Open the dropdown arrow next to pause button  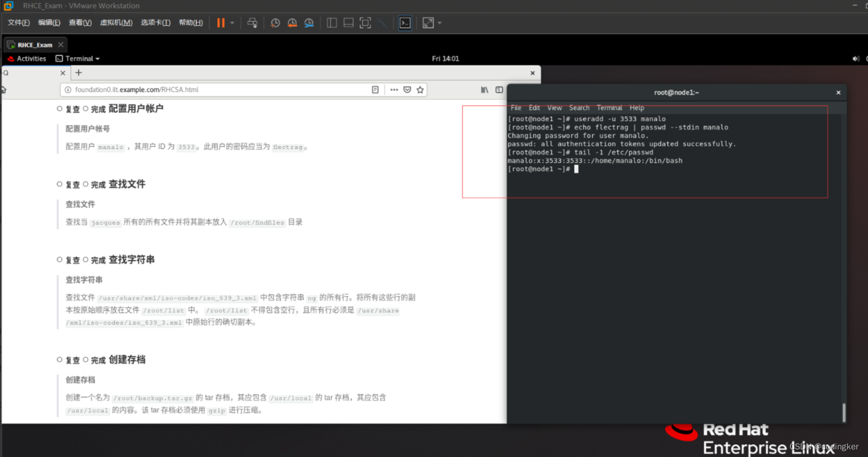tap(232, 23)
